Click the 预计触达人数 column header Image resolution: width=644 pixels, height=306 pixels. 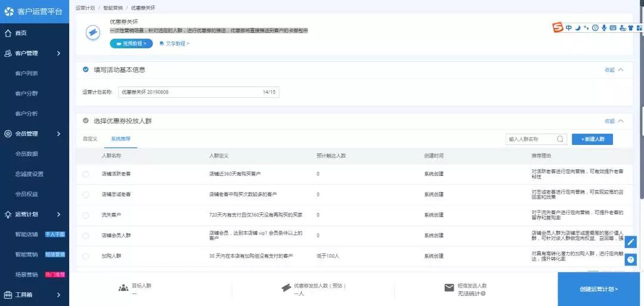click(x=331, y=156)
